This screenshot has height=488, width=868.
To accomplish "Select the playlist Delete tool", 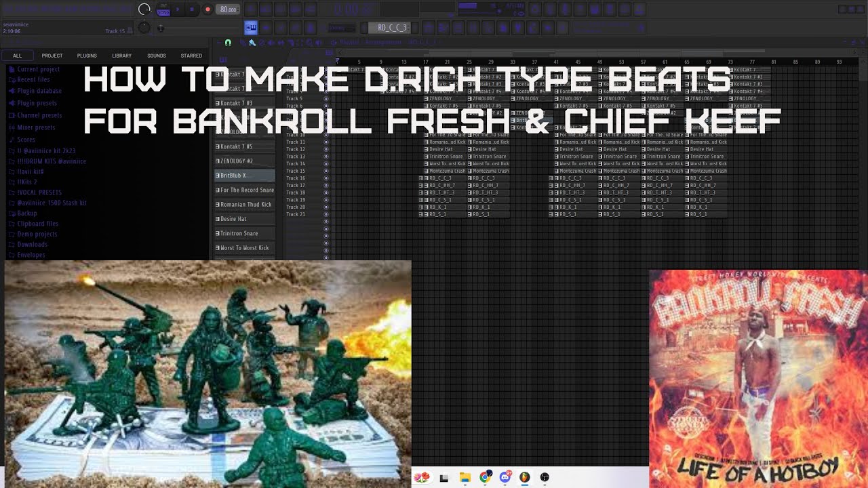I will coord(260,43).
